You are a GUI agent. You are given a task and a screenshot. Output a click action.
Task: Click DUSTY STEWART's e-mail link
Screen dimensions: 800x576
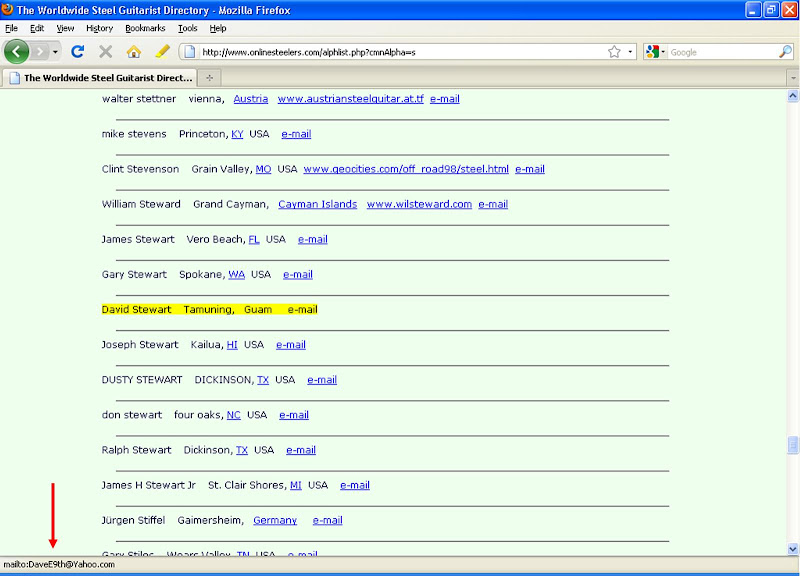click(322, 380)
